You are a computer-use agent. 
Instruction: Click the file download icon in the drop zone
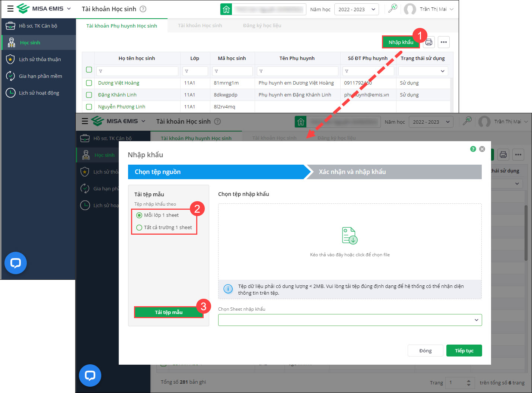350,235
